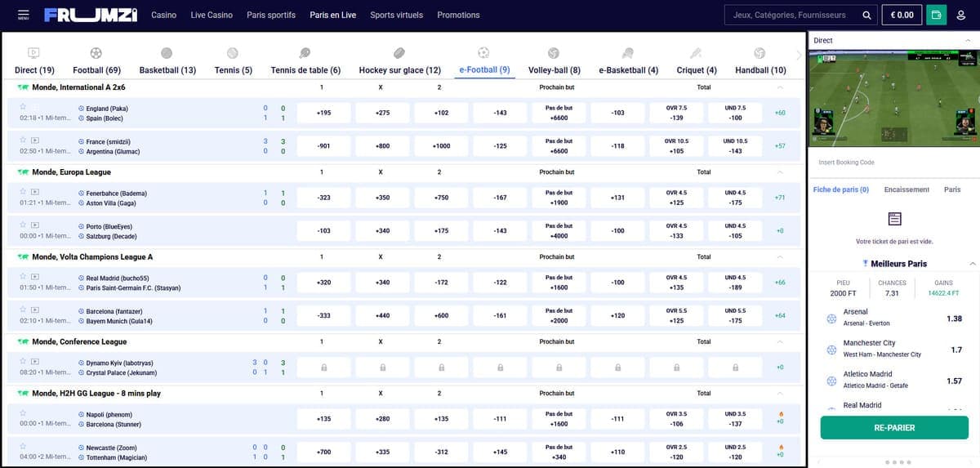This screenshot has width=980, height=468.
Task: Collapse the Monde, Europa League section
Action: coord(779,172)
